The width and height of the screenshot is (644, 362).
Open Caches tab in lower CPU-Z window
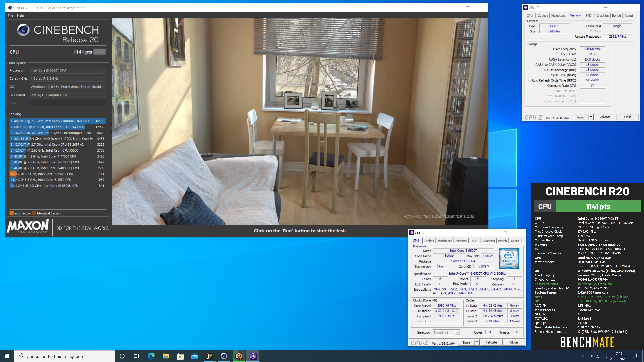point(429,241)
